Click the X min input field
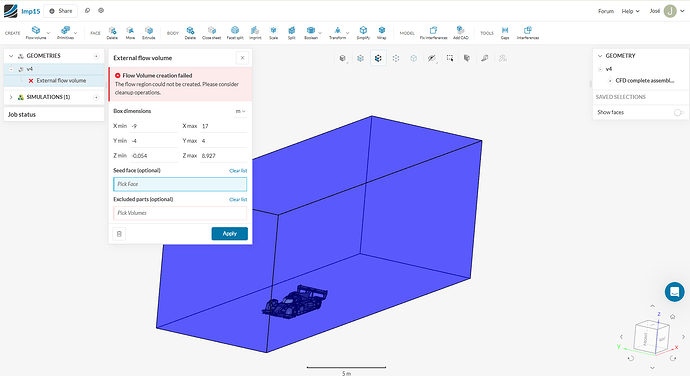 tap(154, 126)
